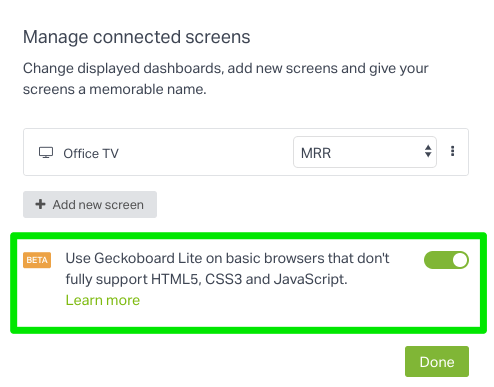This screenshot has width=494, height=387.
Task: Click the monitor icon beside Office TV
Action: pyautogui.click(x=46, y=153)
